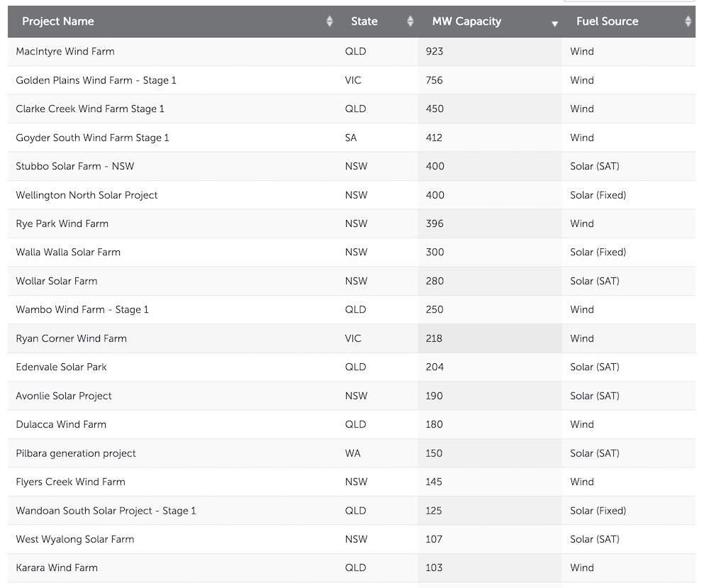Viewport: 709px width, 588px height.
Task: Click Wind fuel source in Dulacca row
Action: [x=582, y=425]
